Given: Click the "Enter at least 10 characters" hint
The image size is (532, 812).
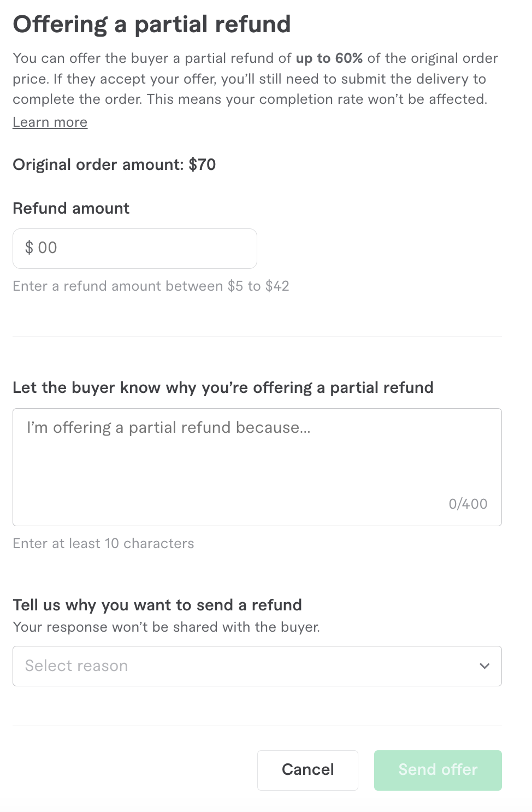Looking at the screenshot, I should (103, 543).
